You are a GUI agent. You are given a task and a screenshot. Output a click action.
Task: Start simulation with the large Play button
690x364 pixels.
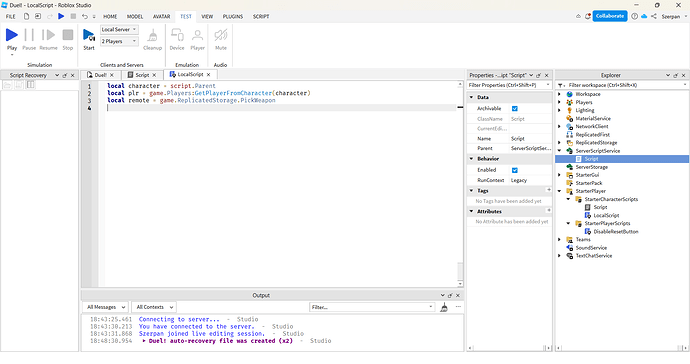(x=11, y=35)
